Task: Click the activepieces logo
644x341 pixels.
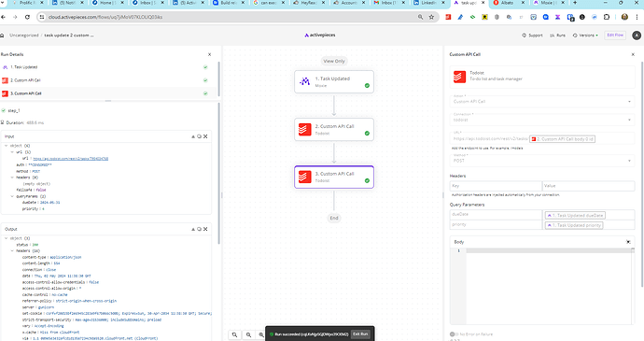Action: [320, 35]
